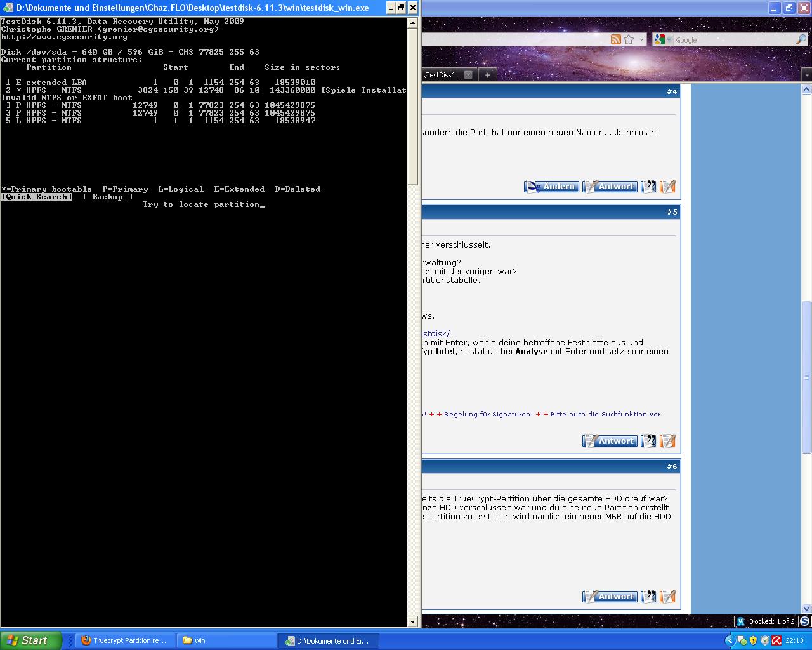Click 'Invalid NTFS or EXFAT boot' message
This screenshot has height=650, width=812.
point(67,98)
